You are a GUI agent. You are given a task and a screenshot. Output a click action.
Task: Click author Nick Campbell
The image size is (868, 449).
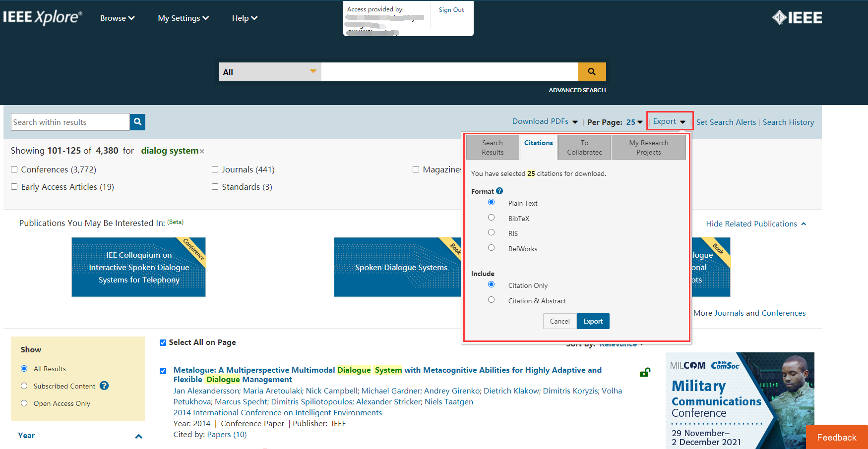pyautogui.click(x=332, y=391)
